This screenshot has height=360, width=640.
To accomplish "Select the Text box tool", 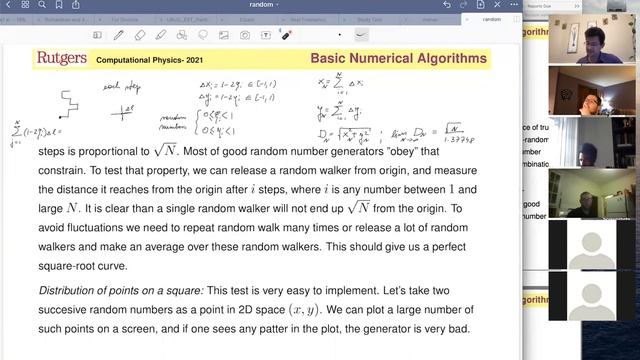I will (x=266, y=35).
